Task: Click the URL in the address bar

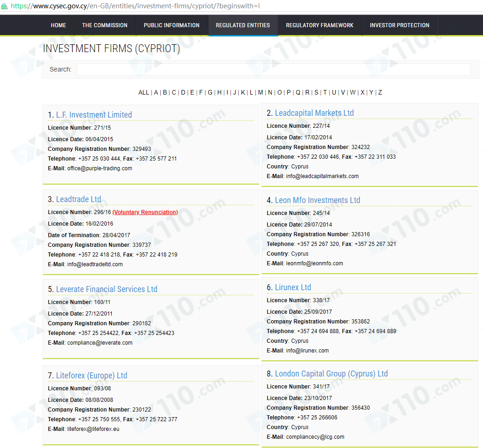Action: (135, 6)
